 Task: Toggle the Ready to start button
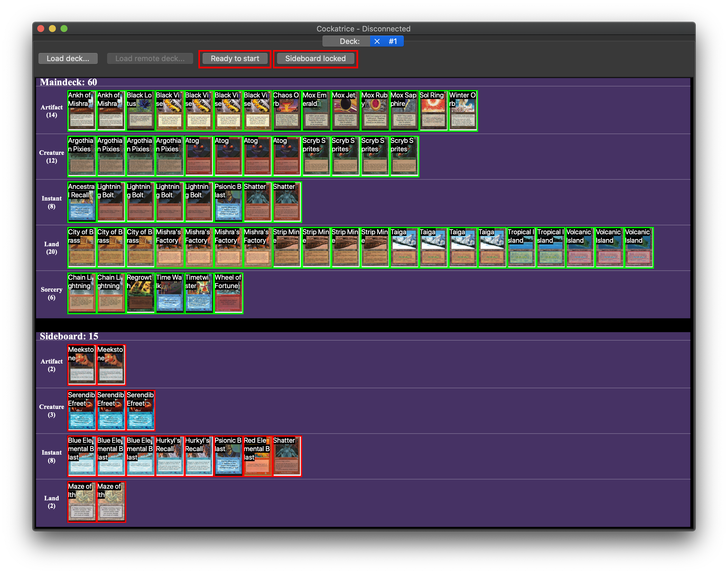click(x=235, y=59)
